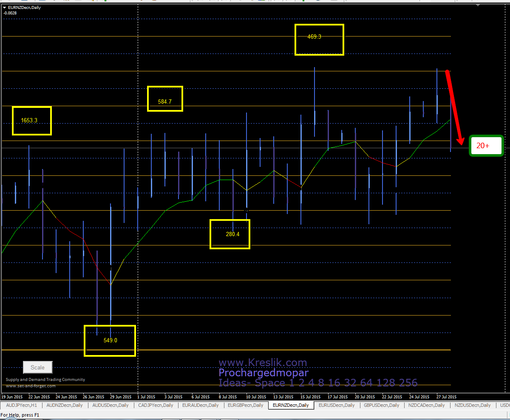The width and height of the screenshot is (510, 420).
Task: Click the Prochargedmopar chart label
Action: pos(263,373)
